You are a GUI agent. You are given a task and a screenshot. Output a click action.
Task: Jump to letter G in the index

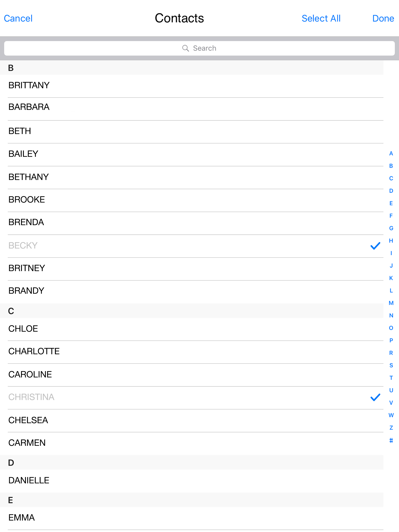click(391, 228)
